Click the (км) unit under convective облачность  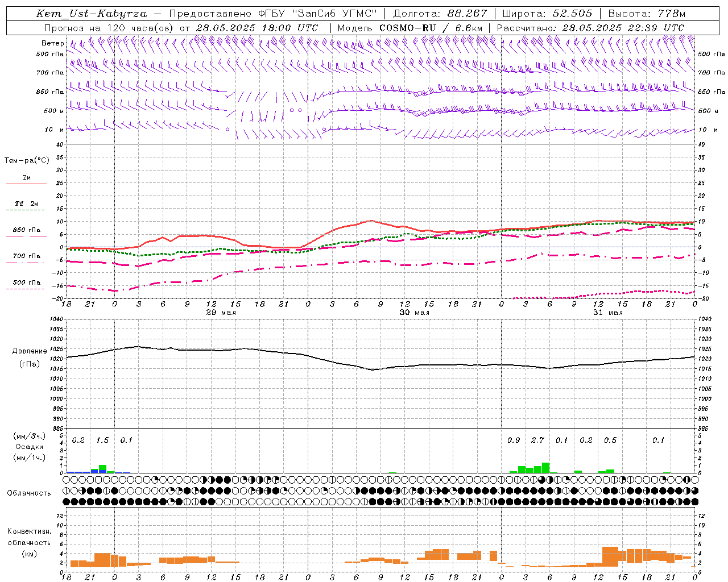[x=29, y=554]
